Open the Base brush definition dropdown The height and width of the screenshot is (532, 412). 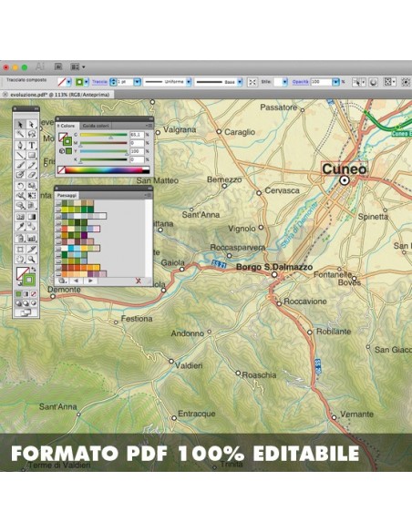tap(240, 82)
